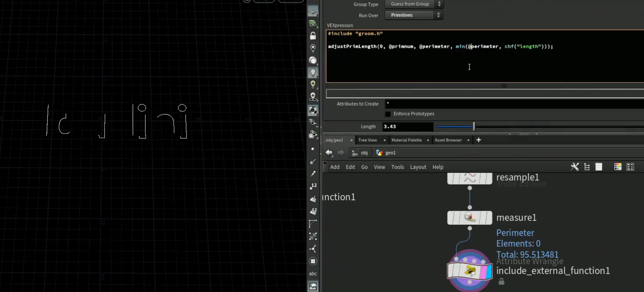The image size is (644, 292).
Task: Click the lock badge under include_external_function1
Action: click(501, 281)
